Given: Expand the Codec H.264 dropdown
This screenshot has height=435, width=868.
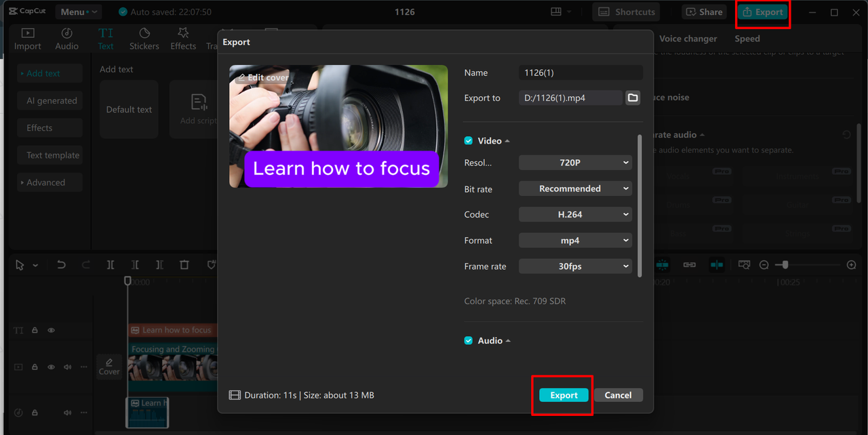Looking at the screenshot, I should click(x=575, y=214).
